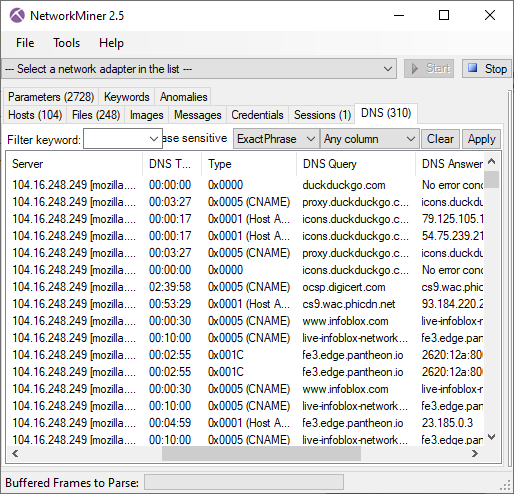
Task: Click the Stop capture button
Action: click(x=487, y=69)
